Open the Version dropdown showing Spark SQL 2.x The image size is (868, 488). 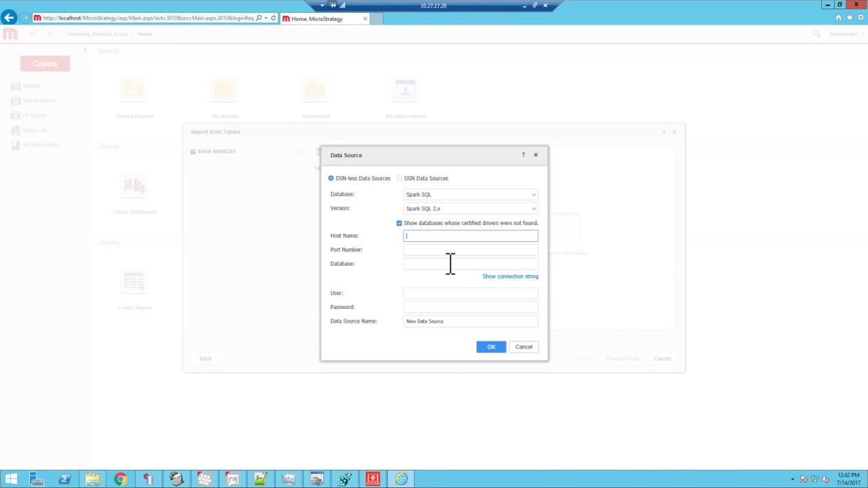tap(471, 209)
